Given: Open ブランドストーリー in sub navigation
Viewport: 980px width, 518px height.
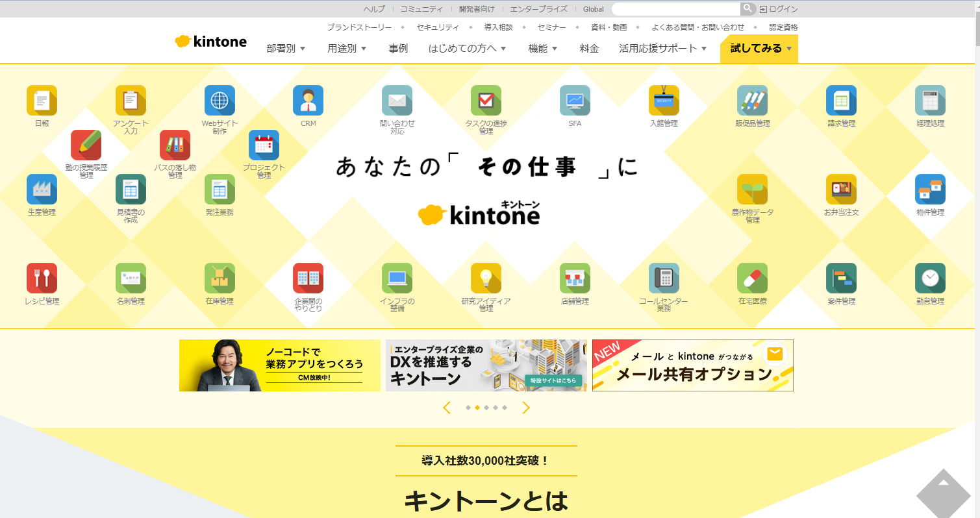Looking at the screenshot, I should (x=359, y=27).
